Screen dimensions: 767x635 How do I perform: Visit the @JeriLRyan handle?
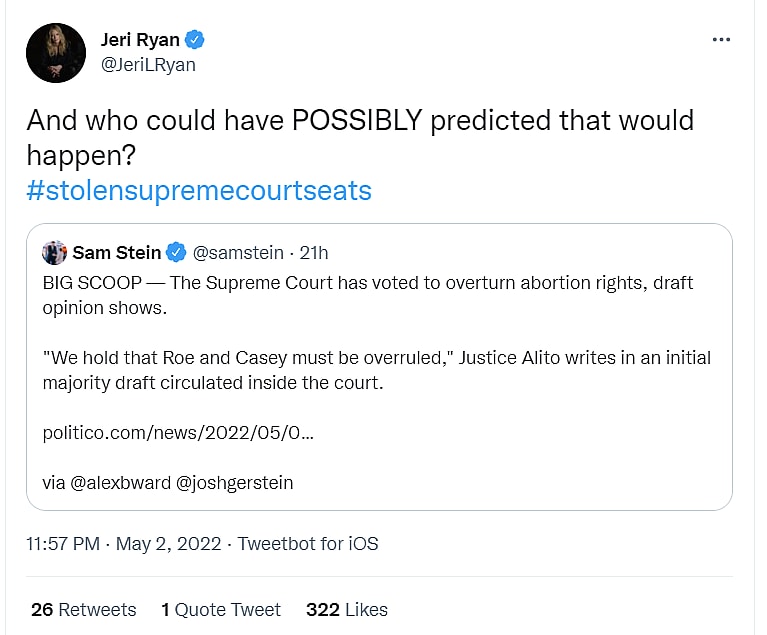coord(148,65)
